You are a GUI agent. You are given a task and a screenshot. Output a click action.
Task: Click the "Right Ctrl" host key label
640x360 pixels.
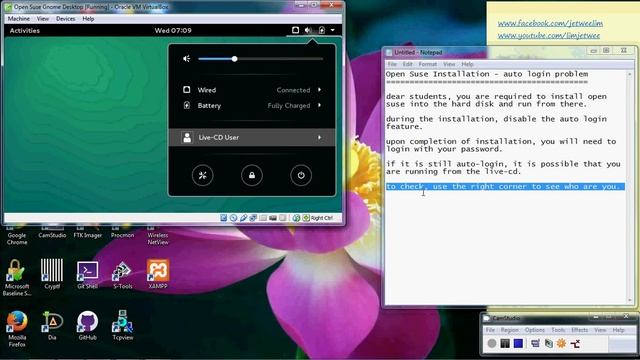(x=322, y=218)
